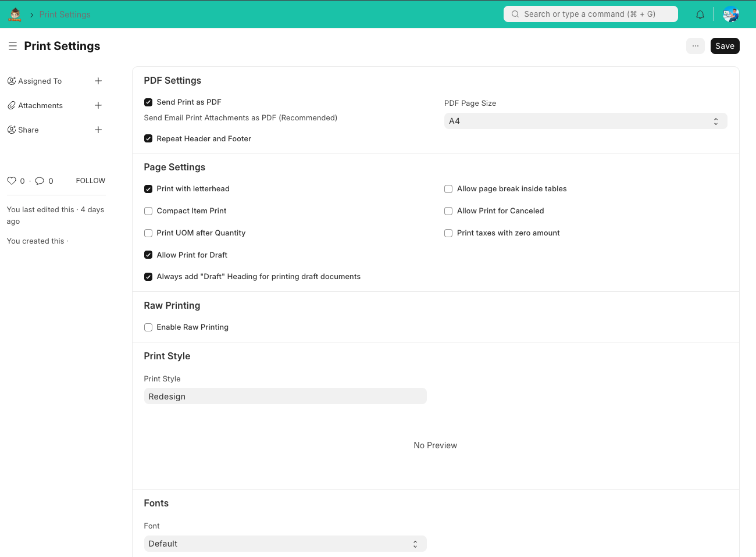
Task: Click the Print Style input field
Action: (x=285, y=397)
